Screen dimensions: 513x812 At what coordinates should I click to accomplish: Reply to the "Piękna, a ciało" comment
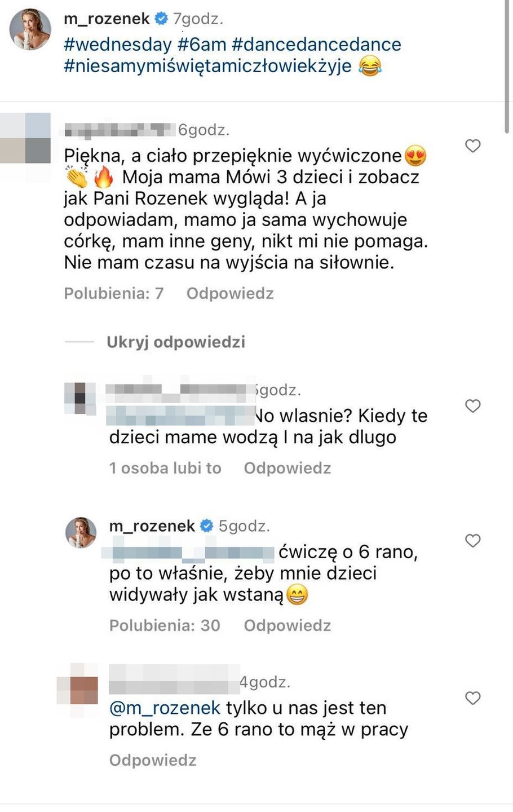click(230, 294)
